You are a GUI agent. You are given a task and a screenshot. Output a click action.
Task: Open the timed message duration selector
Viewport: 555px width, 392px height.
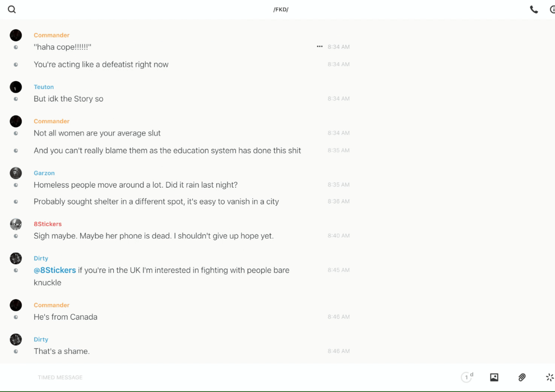(467, 377)
